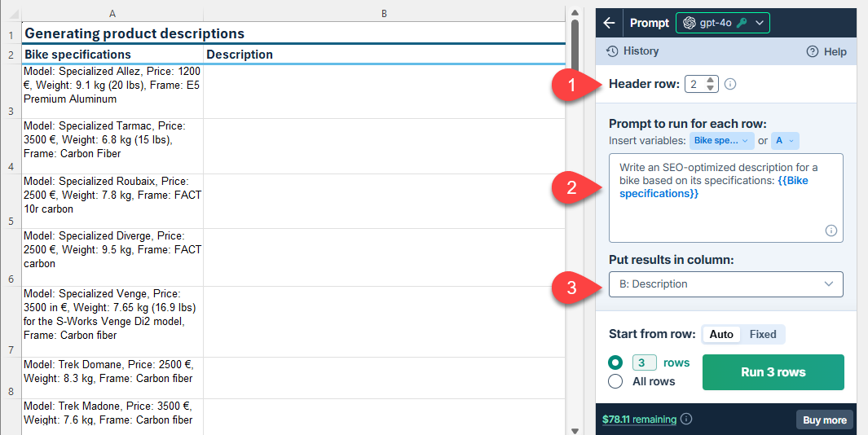Image resolution: width=868 pixels, height=435 pixels.
Task: Open the 'B: Description' results column dropdown
Action: point(725,284)
